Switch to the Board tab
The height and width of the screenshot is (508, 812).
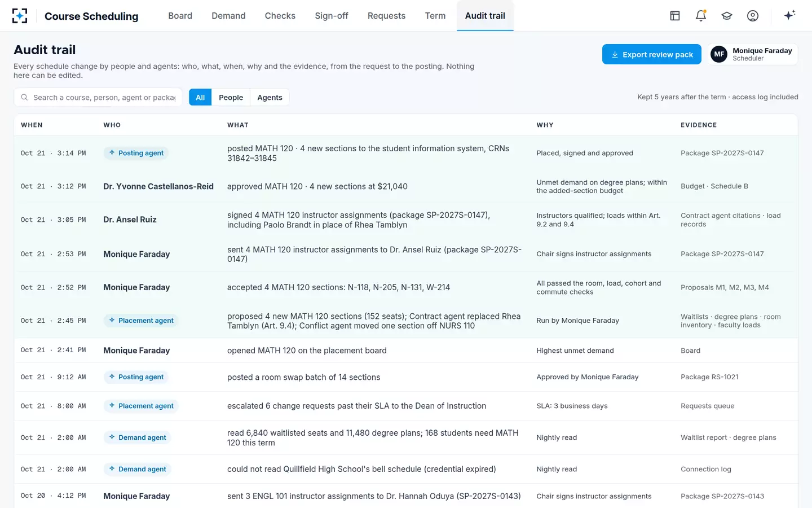pyautogui.click(x=180, y=16)
